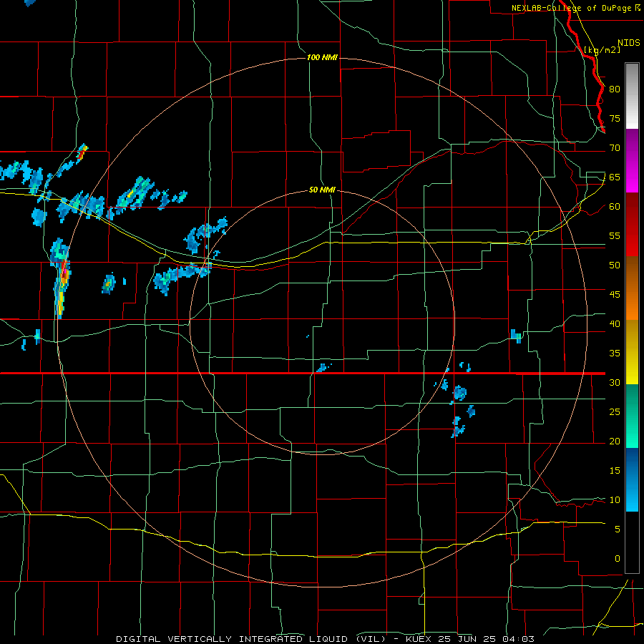The image size is (644, 644).
Task: Click the 60 value on the VIL scale
Action: [x=615, y=207]
